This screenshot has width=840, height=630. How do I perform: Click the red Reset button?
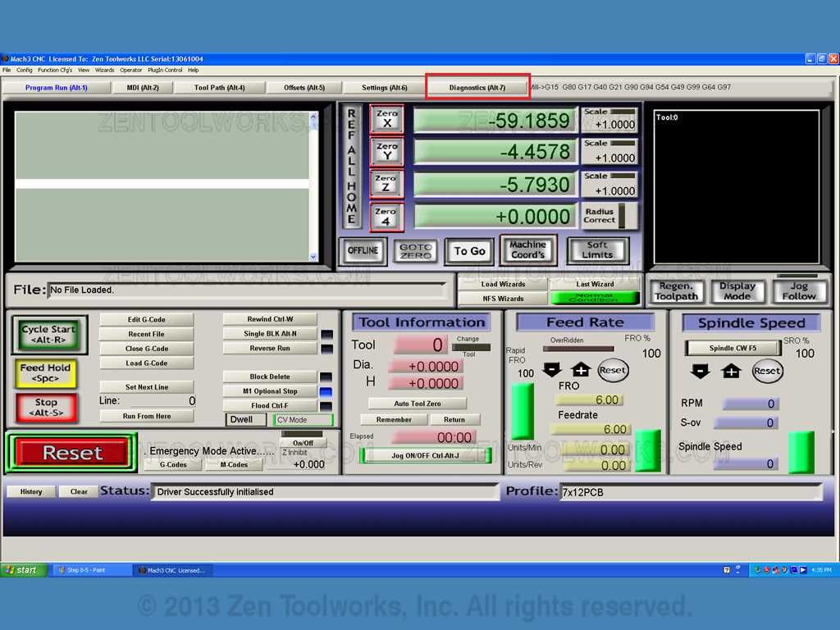[x=72, y=453]
